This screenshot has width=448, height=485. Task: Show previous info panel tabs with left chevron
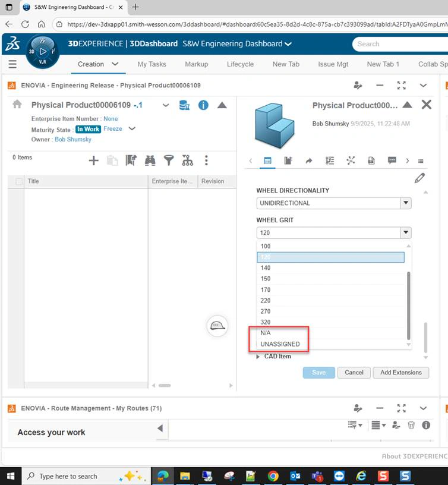[251, 160]
